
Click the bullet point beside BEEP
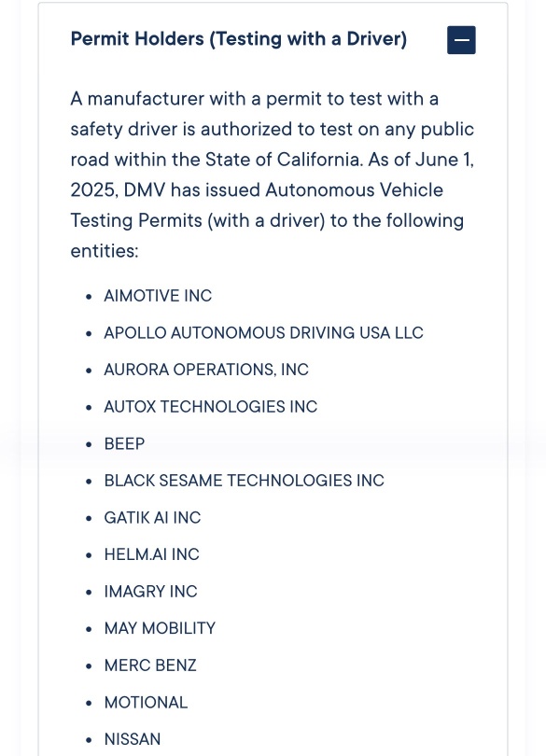tap(89, 444)
